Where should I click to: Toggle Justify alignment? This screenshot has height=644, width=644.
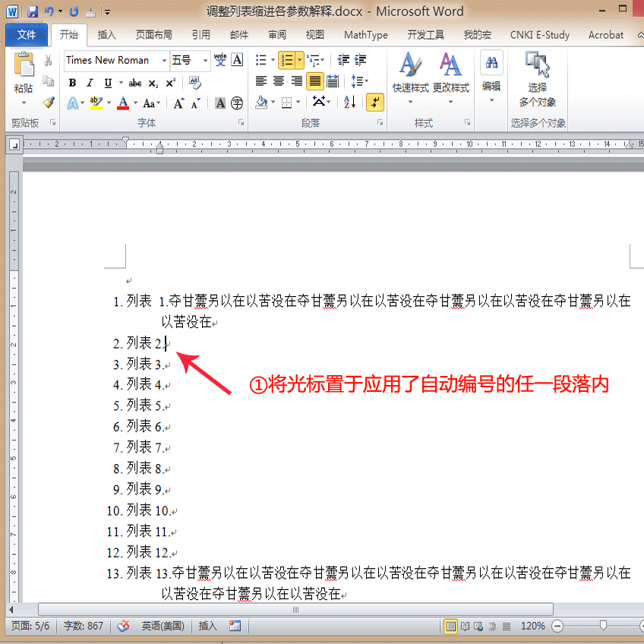(315, 81)
